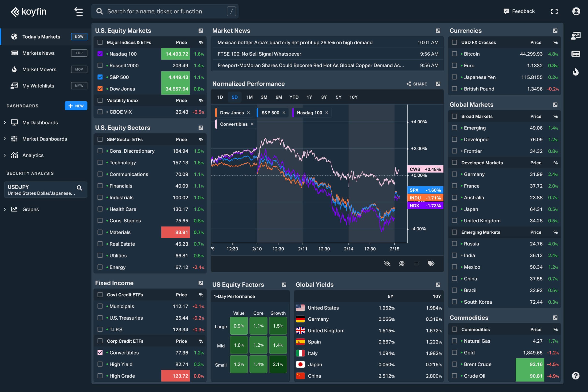Open the flame icon in right rail
The width and height of the screenshot is (588, 392).
pyautogui.click(x=575, y=72)
